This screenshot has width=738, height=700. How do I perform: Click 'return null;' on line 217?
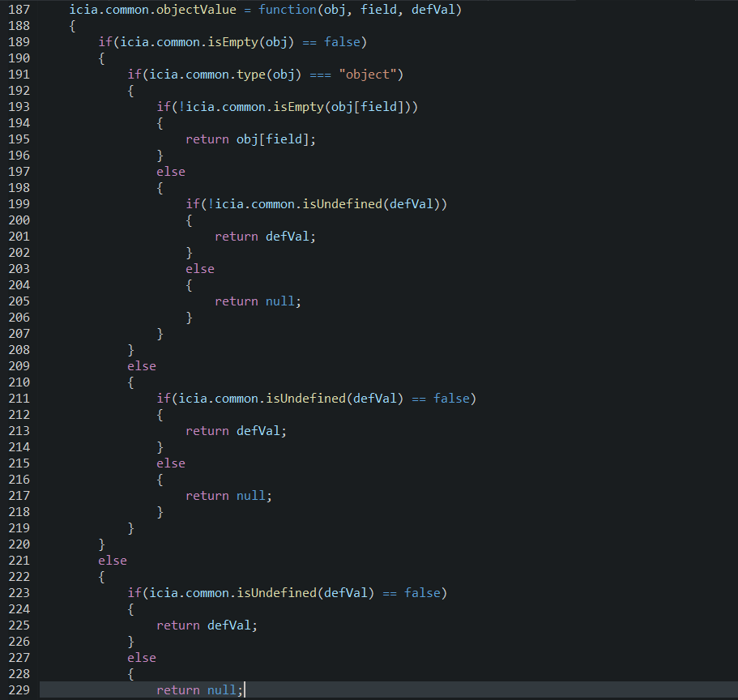point(228,496)
